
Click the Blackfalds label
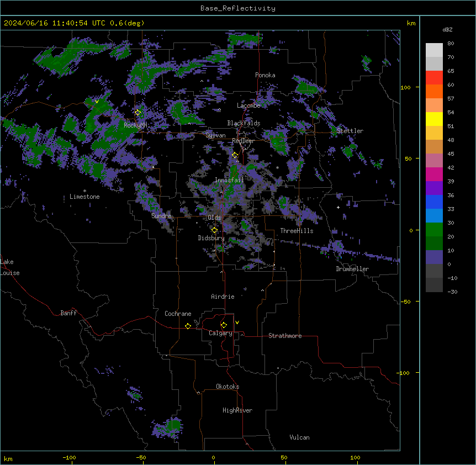[244, 123]
